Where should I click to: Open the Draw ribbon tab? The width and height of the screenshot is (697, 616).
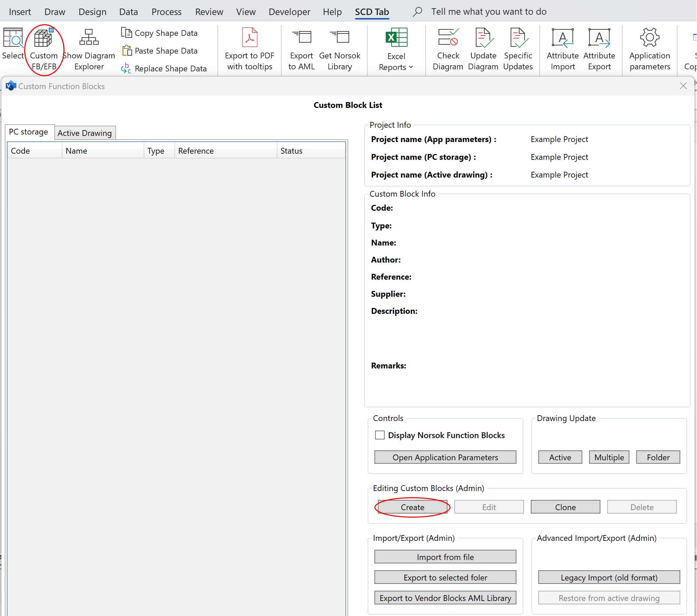click(55, 12)
